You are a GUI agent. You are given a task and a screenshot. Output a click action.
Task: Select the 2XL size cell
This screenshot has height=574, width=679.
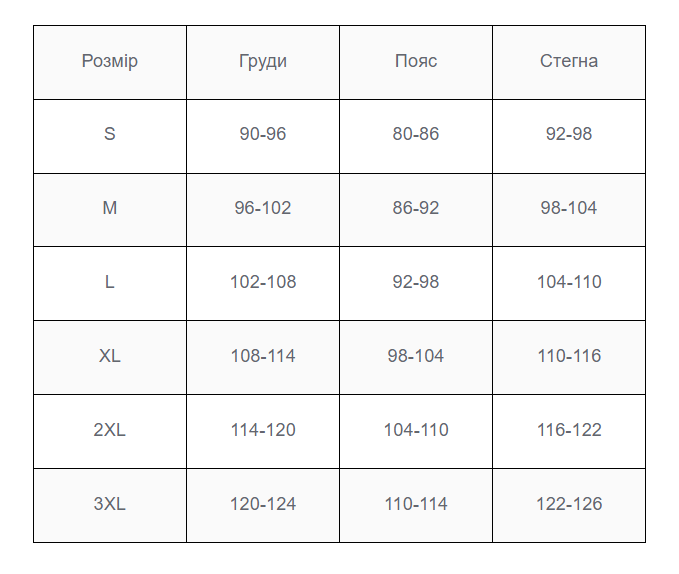[110, 432]
